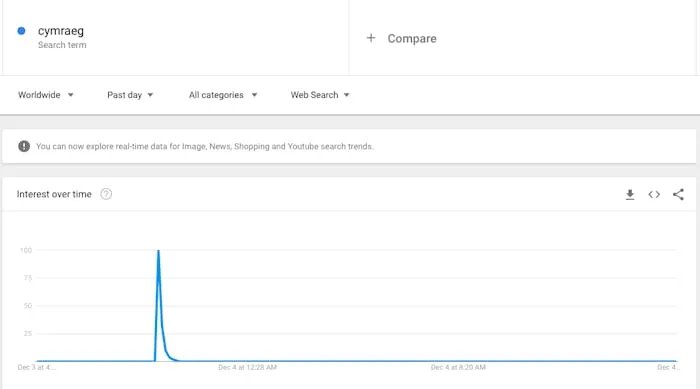Image resolution: width=700 pixels, height=389 pixels.
Task: Select the Dec 4 12:28 AM axis label
Action: click(x=247, y=367)
